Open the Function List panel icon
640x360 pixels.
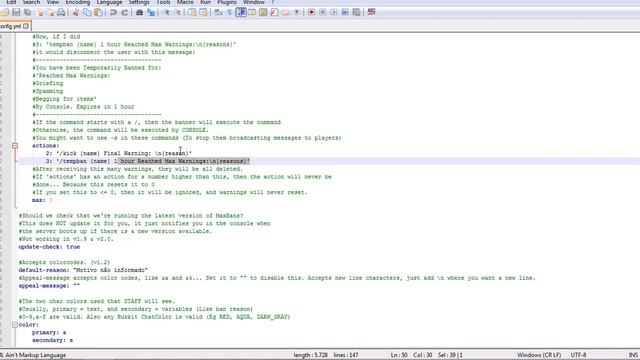[x=274, y=12]
